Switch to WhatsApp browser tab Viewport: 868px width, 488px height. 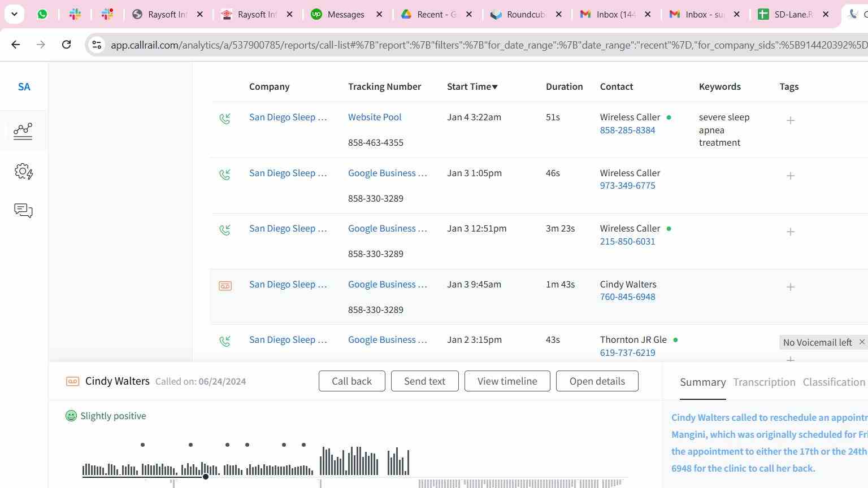pos(42,14)
